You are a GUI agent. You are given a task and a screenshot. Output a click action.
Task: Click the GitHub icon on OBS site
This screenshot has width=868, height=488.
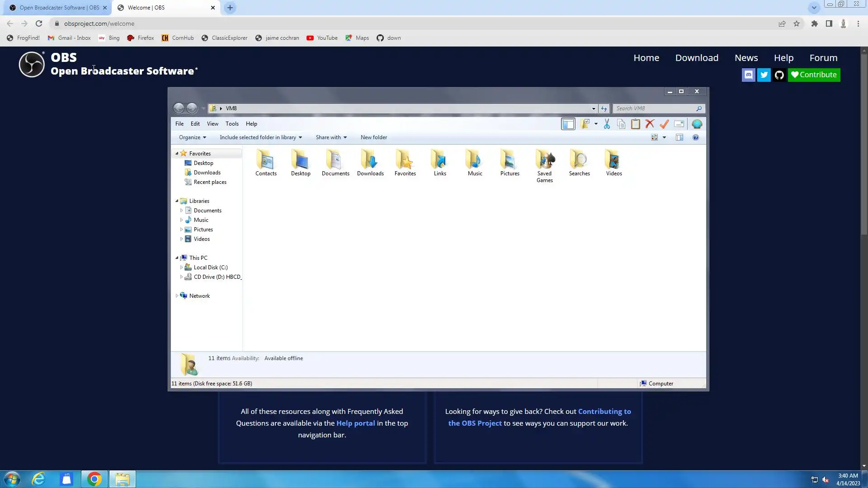779,75
